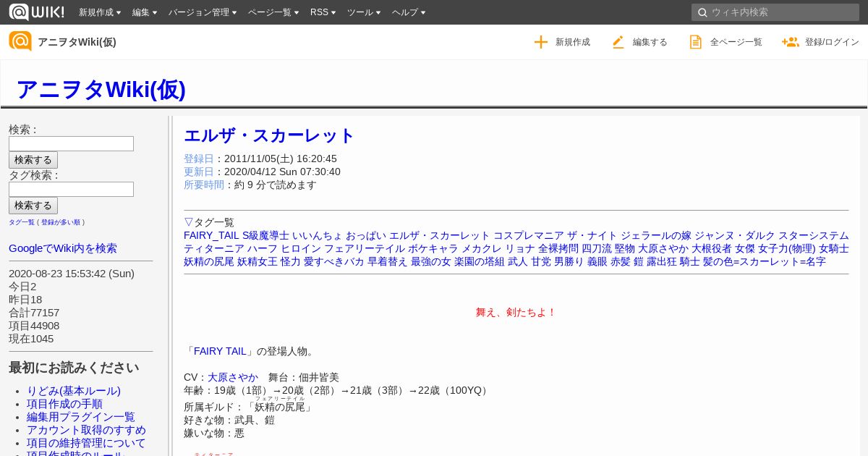Open the 新規作成 dropdown menu

tap(100, 12)
